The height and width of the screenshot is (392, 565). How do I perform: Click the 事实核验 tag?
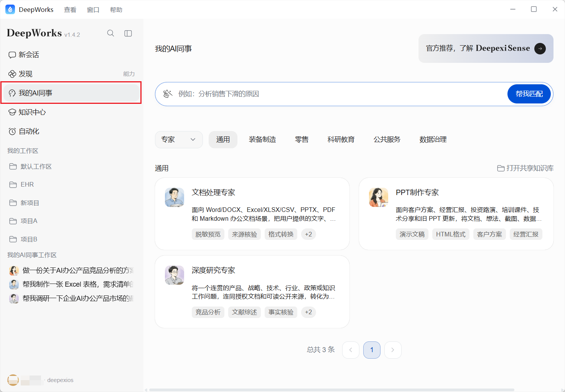281,312
